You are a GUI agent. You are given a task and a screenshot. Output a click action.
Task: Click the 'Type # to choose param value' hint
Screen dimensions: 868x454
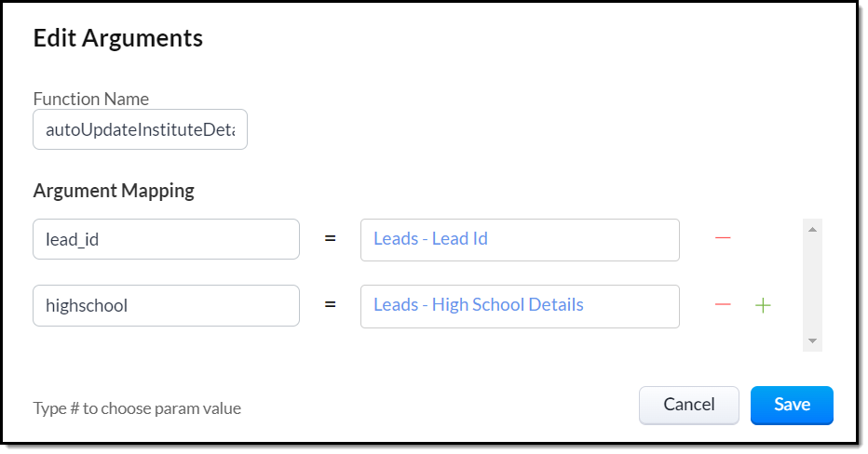click(x=137, y=408)
